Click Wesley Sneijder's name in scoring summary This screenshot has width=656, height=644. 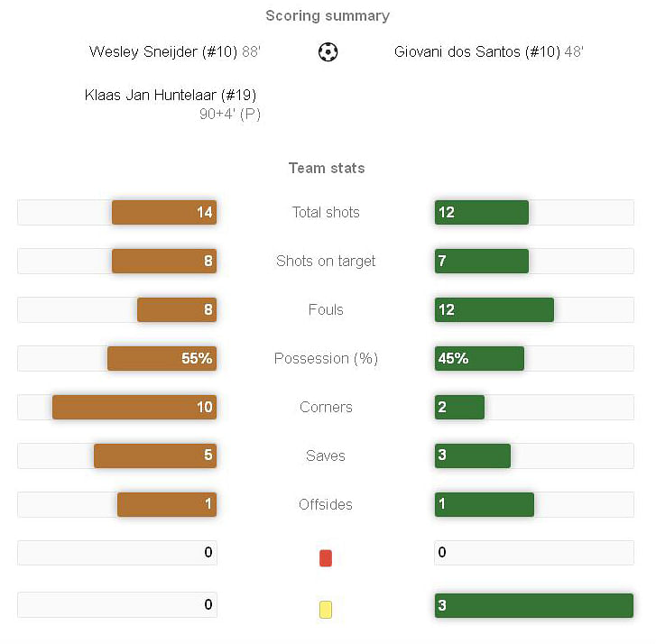click(163, 52)
